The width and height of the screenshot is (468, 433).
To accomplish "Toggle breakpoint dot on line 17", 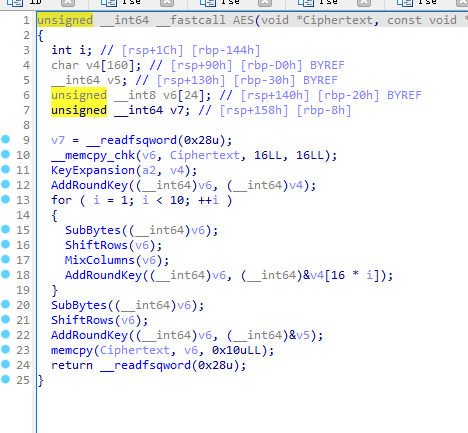I will 6,259.
